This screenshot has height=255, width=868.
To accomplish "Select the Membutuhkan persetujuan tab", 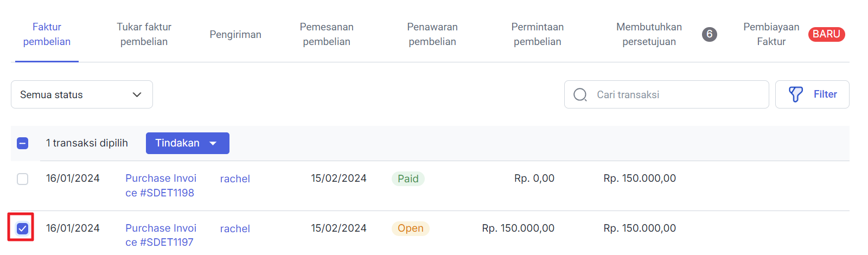I will (x=649, y=34).
